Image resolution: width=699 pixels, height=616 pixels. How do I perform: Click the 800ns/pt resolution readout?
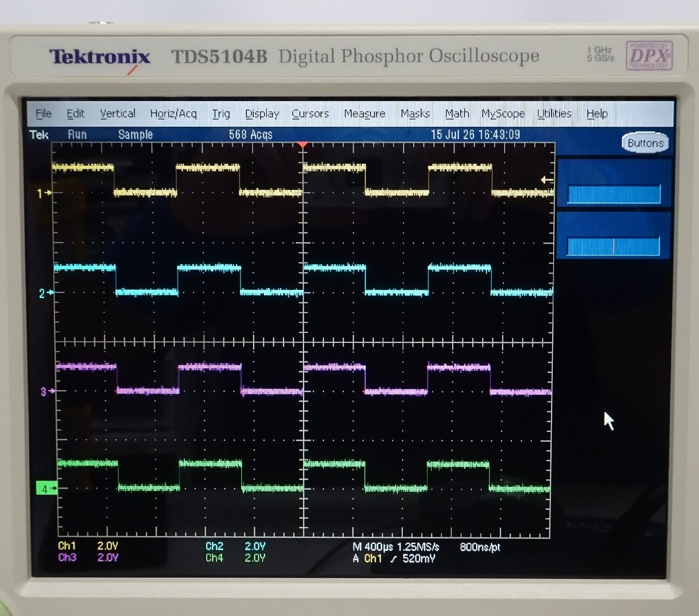(x=480, y=547)
